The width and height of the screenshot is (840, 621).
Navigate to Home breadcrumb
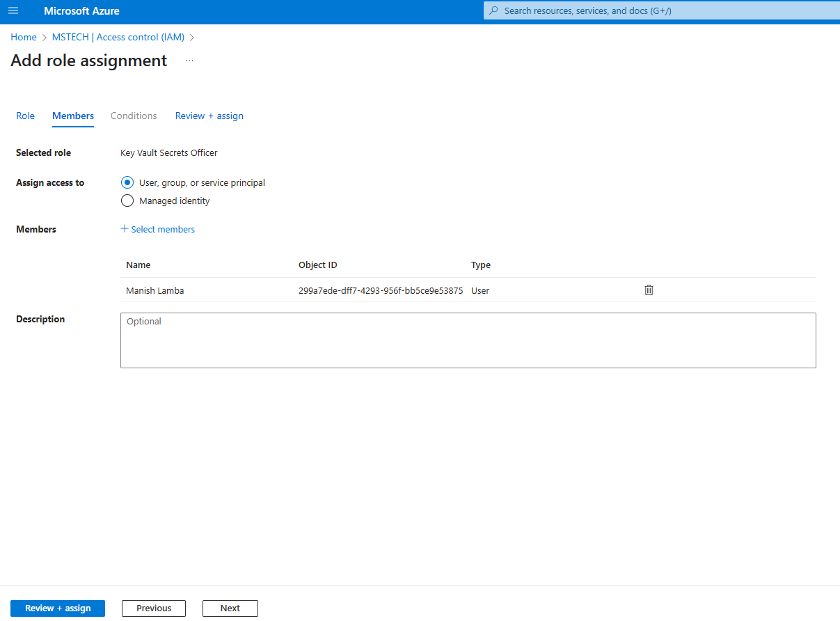[24, 38]
